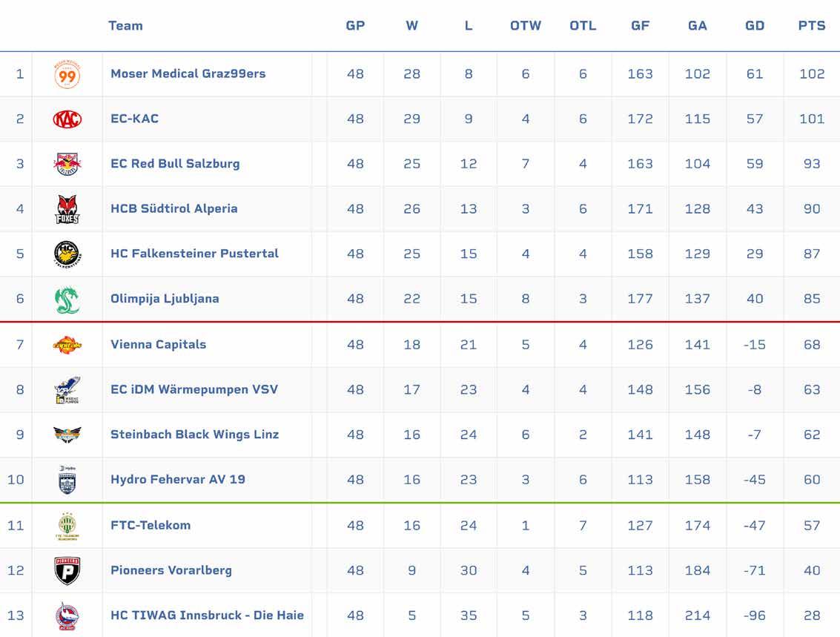Viewport: 840px width, 637px height.
Task: Open the Steinbach Black Wings Linz link
Action: 194,435
